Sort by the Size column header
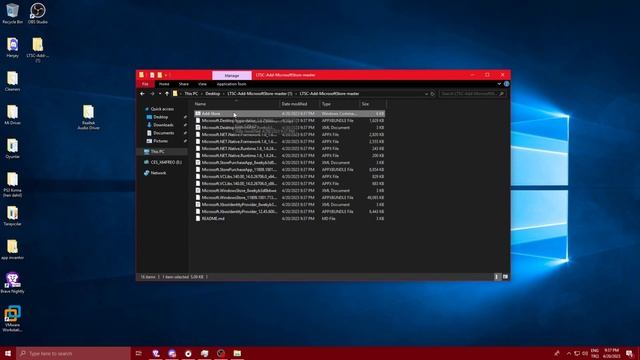This screenshot has width=640, height=360. pos(373,104)
